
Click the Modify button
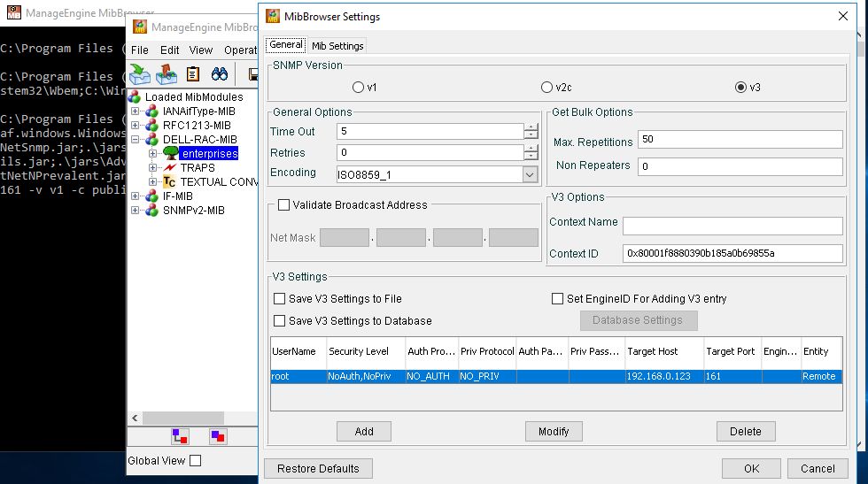[x=554, y=432]
